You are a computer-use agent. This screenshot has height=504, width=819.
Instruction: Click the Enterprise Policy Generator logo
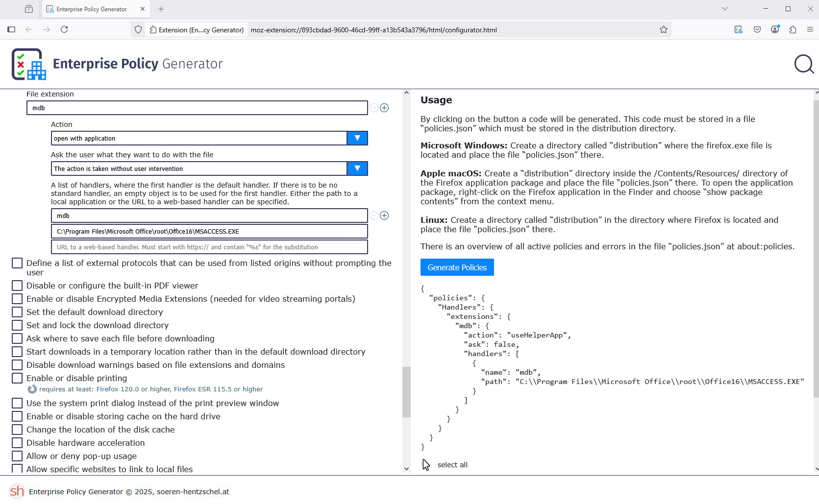[117, 64]
